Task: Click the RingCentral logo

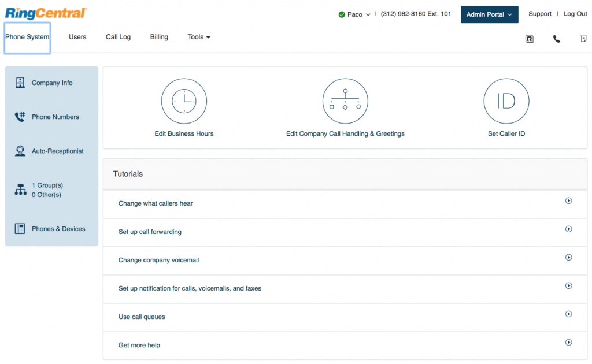Action: point(46,13)
